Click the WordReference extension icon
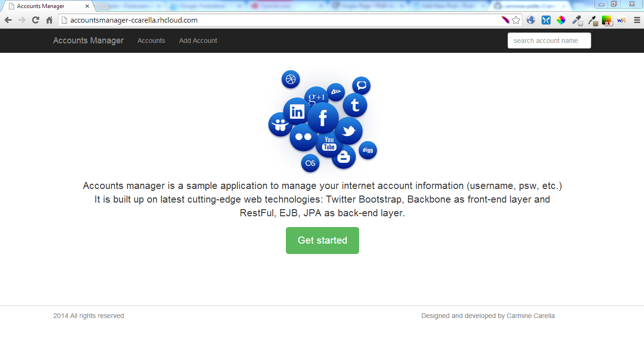This screenshot has width=644, height=343. point(621,20)
